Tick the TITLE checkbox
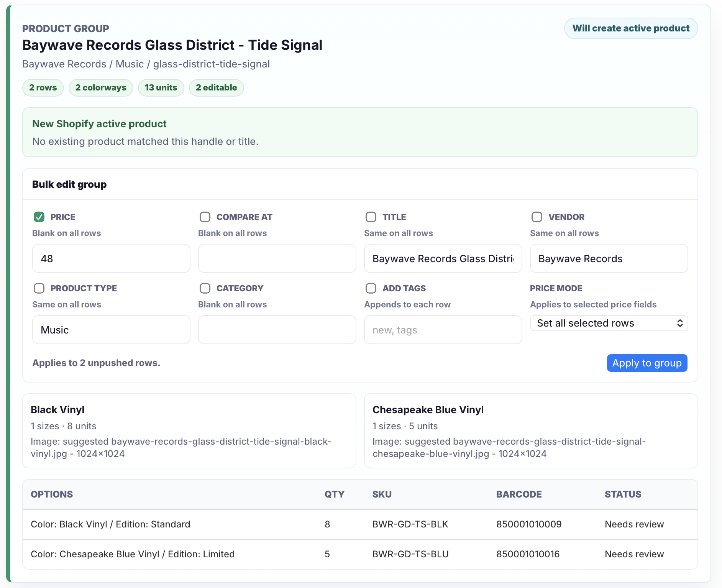 pos(371,217)
